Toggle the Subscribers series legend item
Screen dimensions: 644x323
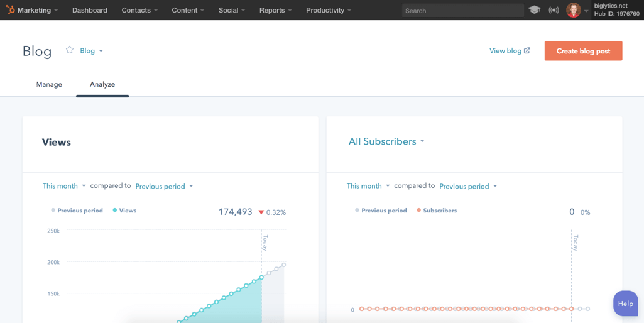coord(437,211)
